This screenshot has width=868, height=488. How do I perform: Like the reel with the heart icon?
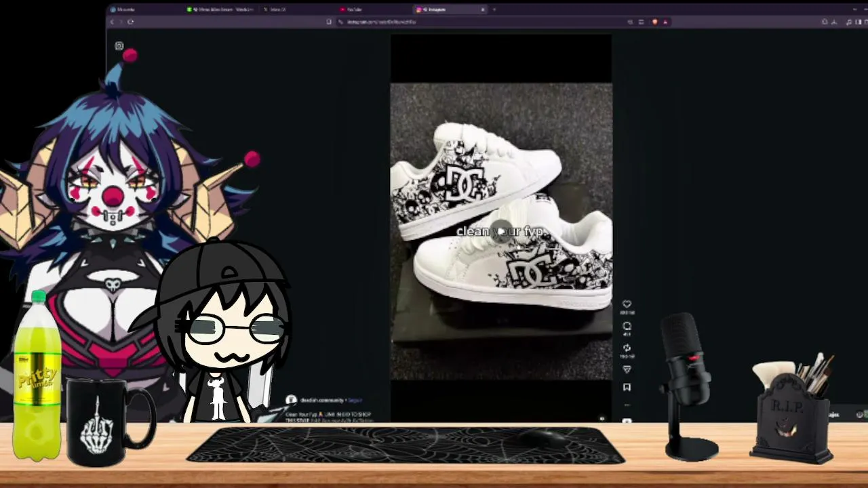[627, 304]
